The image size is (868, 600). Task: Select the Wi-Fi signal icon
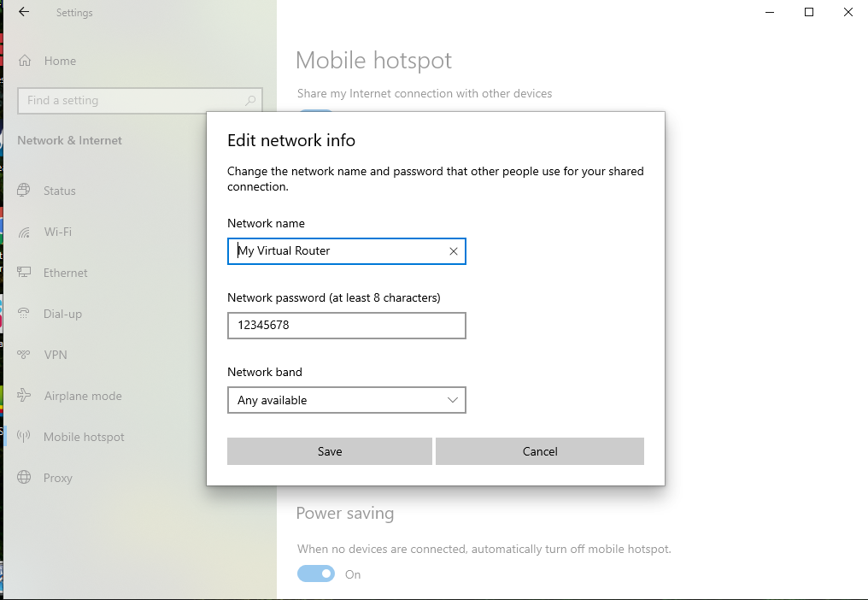coord(24,232)
